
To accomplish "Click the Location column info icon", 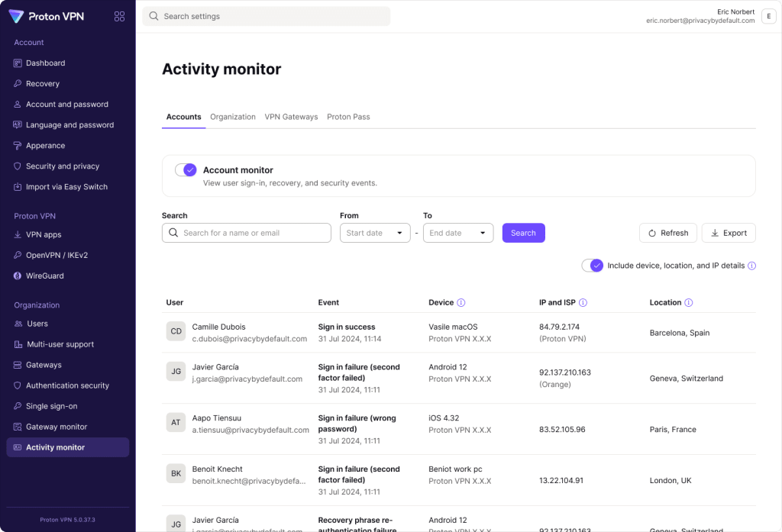I will (689, 303).
